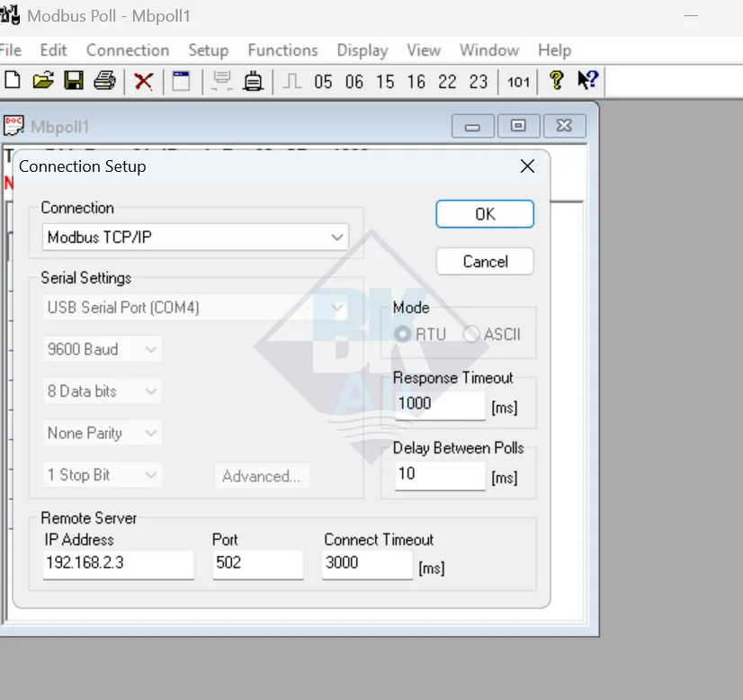Minimize the Modbus Poll main window
Viewport: 743px width, 700px height.
[x=692, y=15]
